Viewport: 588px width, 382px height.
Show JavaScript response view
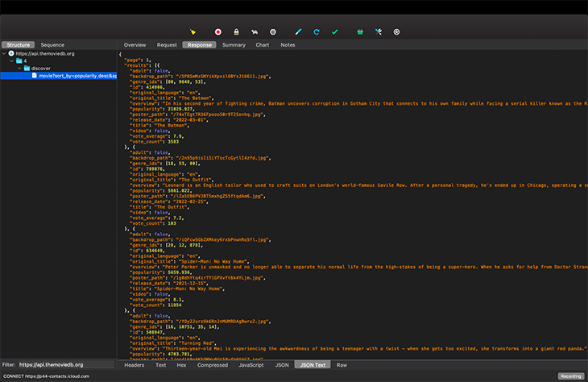pyautogui.click(x=251, y=365)
